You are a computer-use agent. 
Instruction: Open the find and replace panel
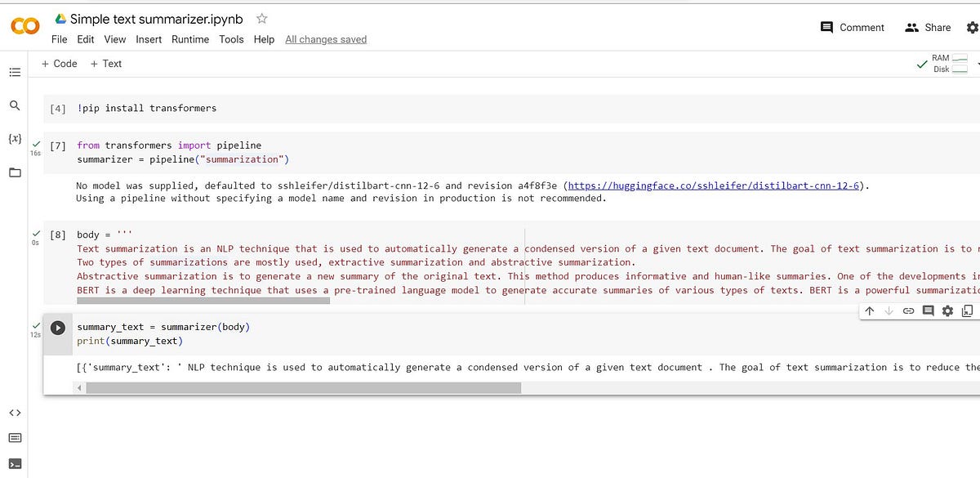click(15, 105)
